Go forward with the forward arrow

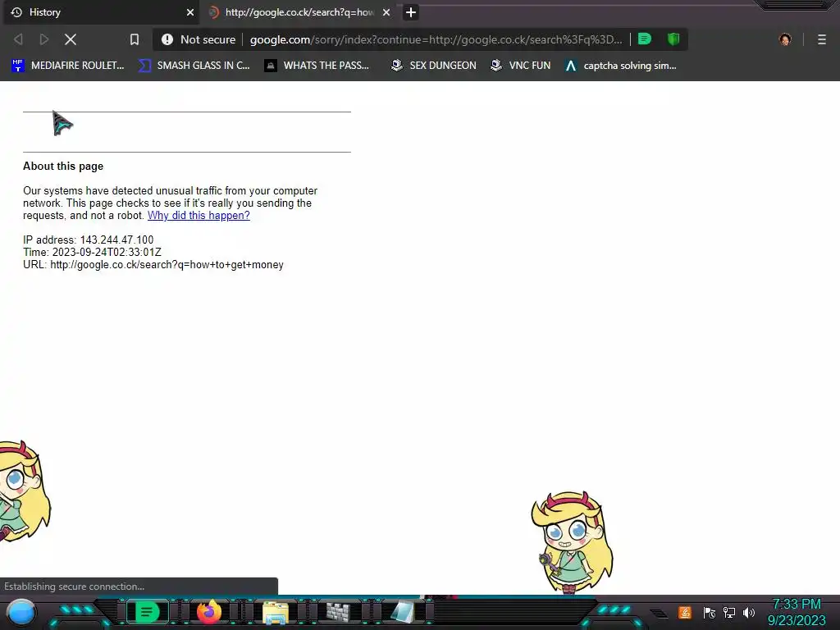point(44,39)
